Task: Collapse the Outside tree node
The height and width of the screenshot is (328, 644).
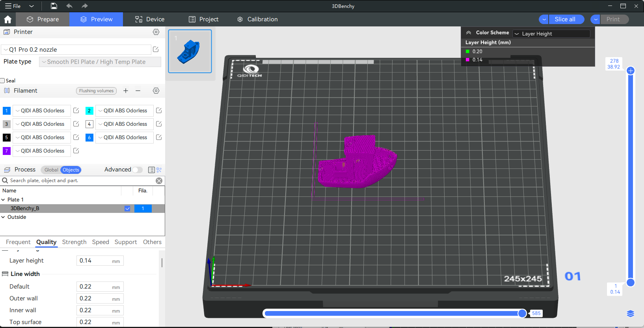Action: (3, 217)
